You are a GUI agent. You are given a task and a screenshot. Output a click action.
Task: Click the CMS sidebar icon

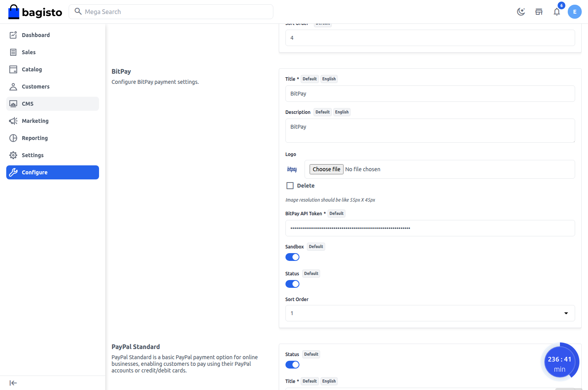(x=13, y=104)
